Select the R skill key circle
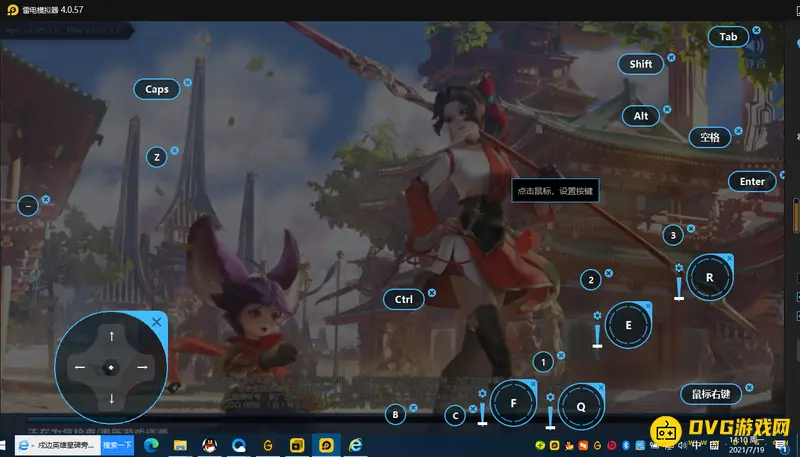 coord(709,278)
